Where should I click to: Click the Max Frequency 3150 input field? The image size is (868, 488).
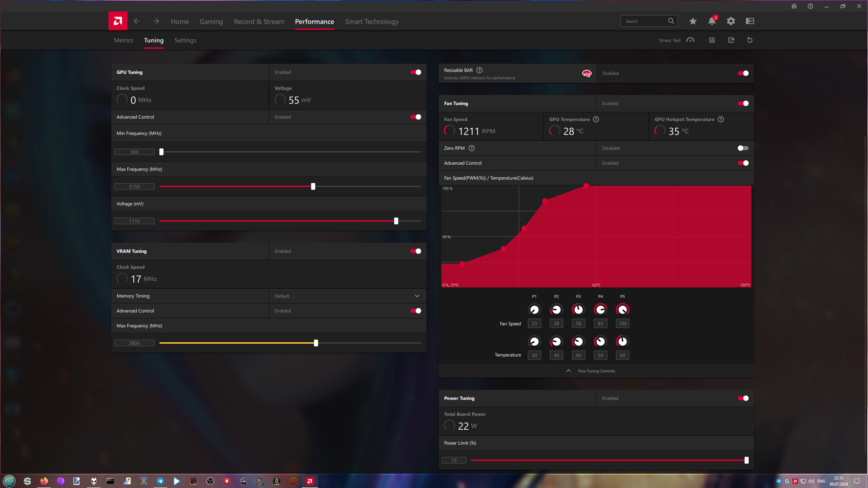point(134,186)
